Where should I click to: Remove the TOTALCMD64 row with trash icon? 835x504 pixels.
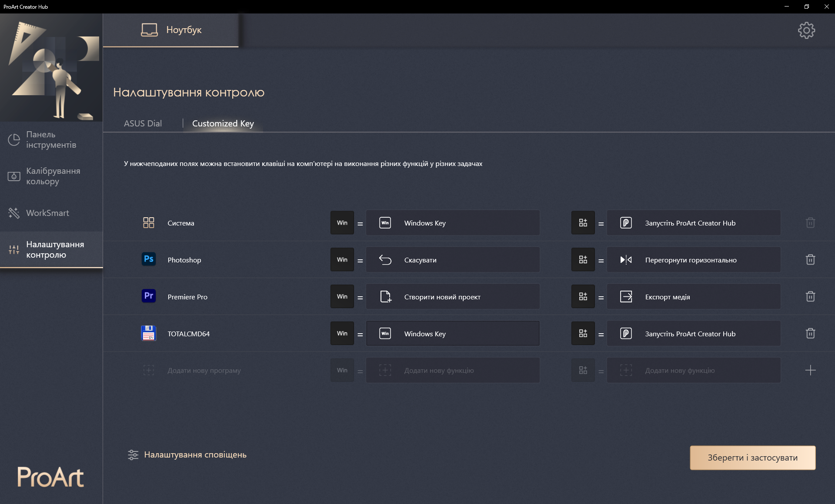(810, 334)
